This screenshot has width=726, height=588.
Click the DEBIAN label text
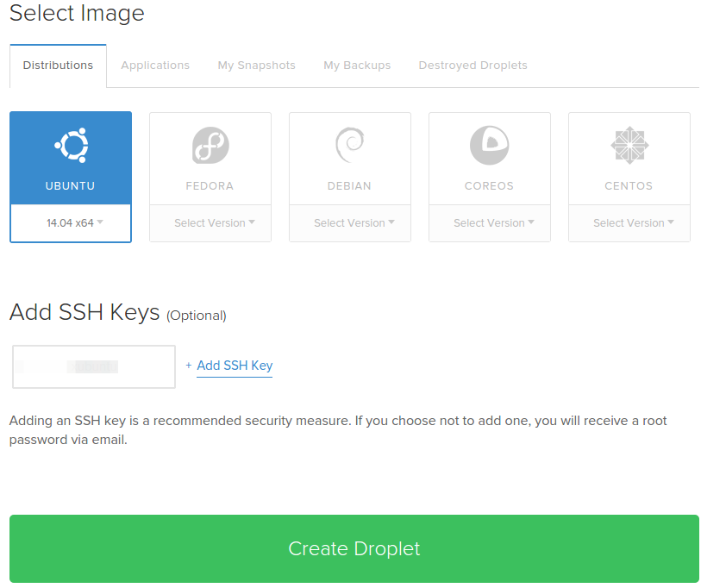349,186
